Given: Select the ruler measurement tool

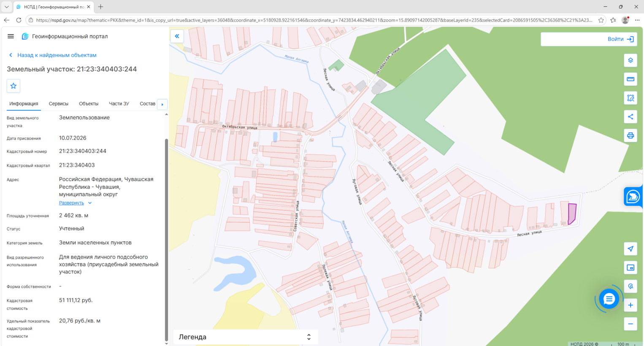Looking at the screenshot, I should (630, 79).
